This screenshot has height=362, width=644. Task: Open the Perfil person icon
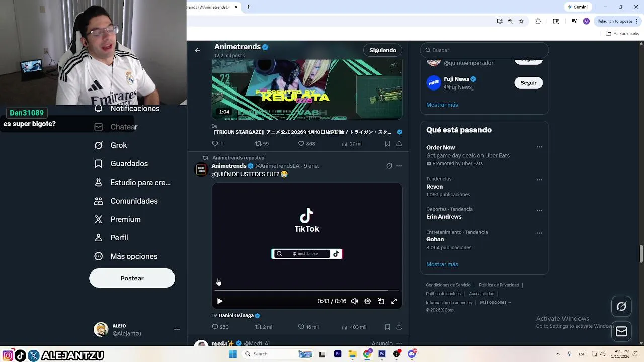click(99, 238)
